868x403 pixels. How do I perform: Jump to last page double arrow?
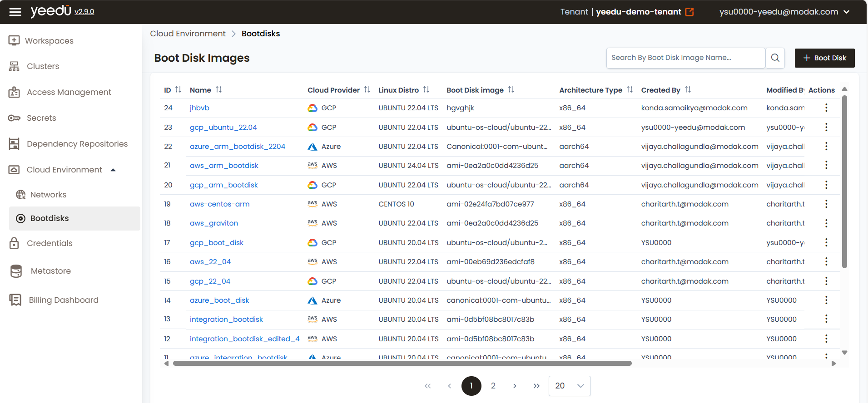(536, 386)
